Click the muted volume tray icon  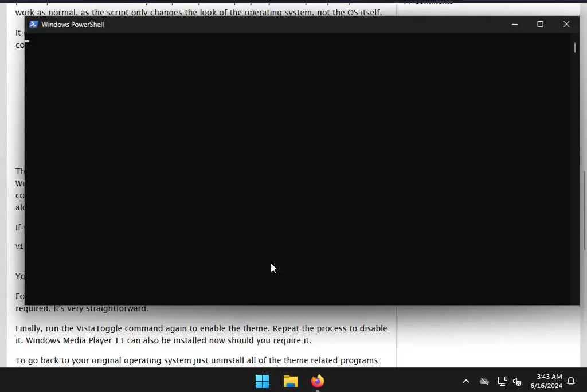[x=517, y=382]
